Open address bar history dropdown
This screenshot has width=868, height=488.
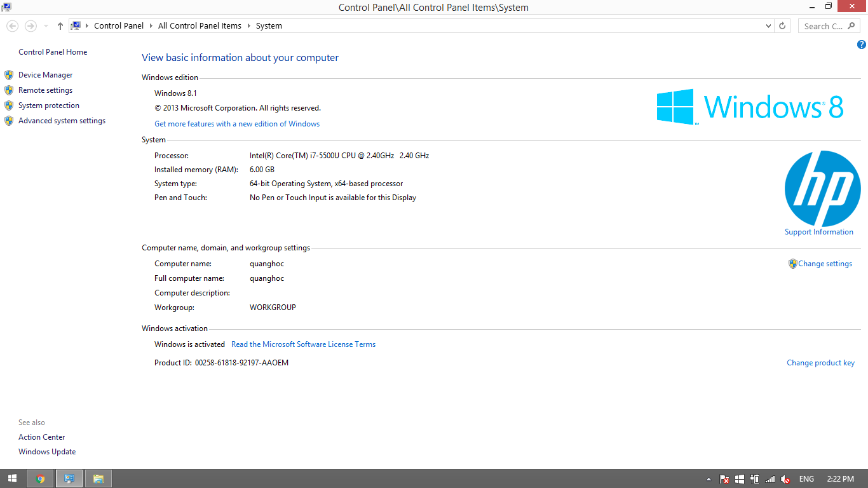769,26
